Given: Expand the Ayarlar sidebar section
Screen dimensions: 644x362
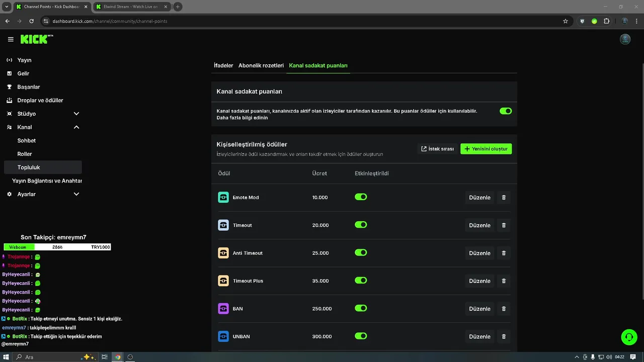Looking at the screenshot, I should tap(76, 194).
